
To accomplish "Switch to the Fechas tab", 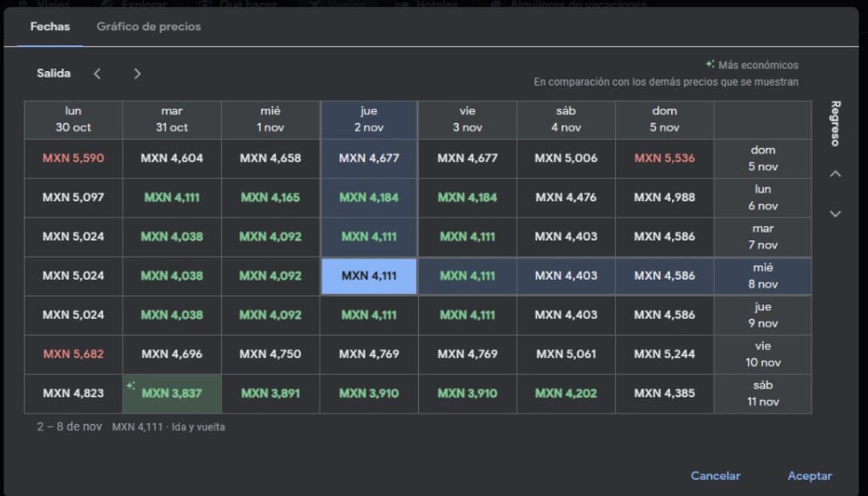I will (x=50, y=26).
